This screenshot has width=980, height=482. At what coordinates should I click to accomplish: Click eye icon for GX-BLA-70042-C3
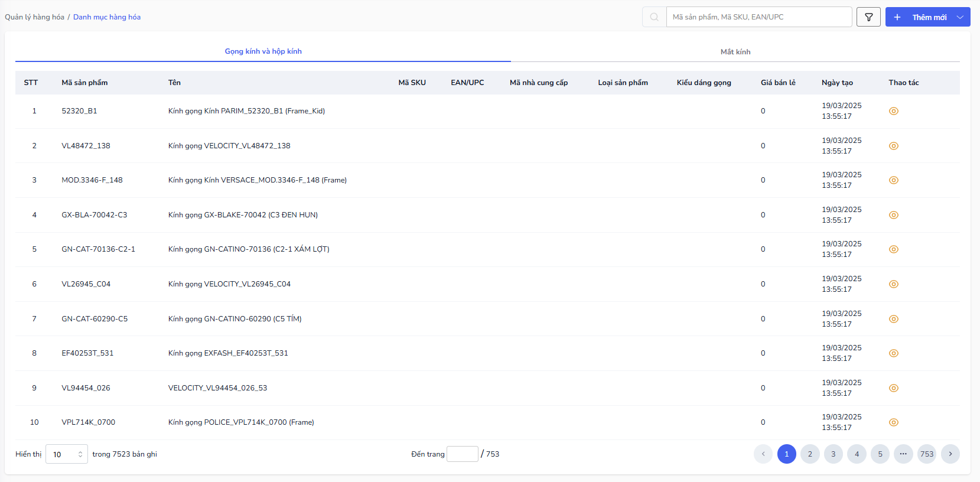[x=893, y=215]
